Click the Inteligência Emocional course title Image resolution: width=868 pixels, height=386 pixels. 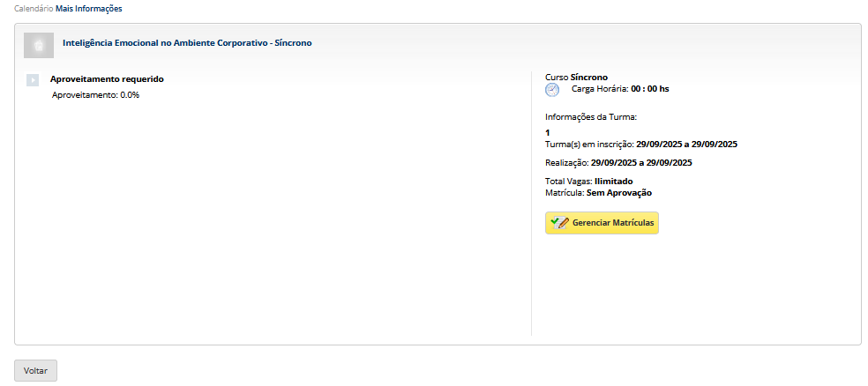coord(187,42)
